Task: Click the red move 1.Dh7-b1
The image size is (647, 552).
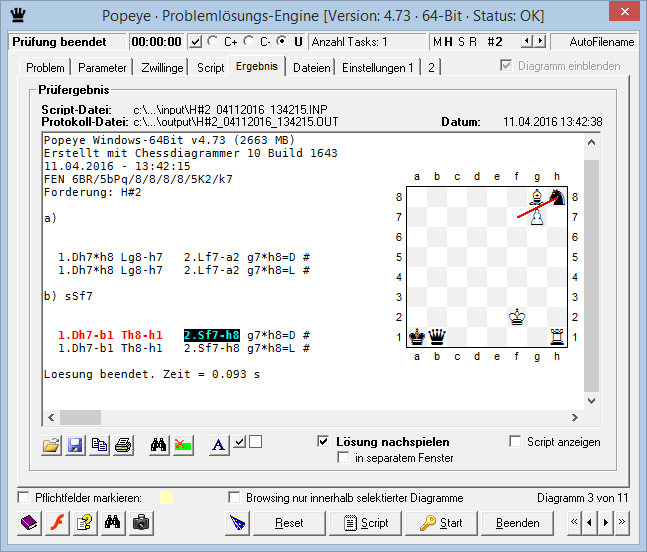Action: [x=86, y=335]
